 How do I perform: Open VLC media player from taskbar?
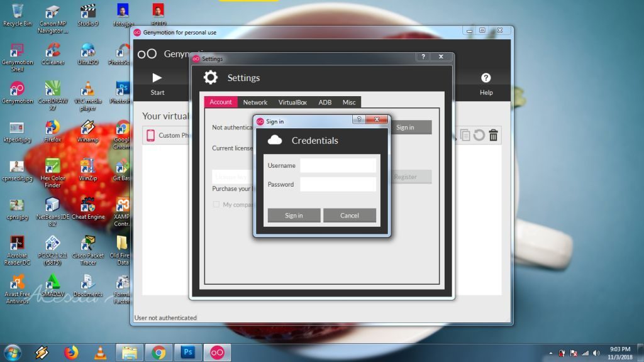click(100, 353)
